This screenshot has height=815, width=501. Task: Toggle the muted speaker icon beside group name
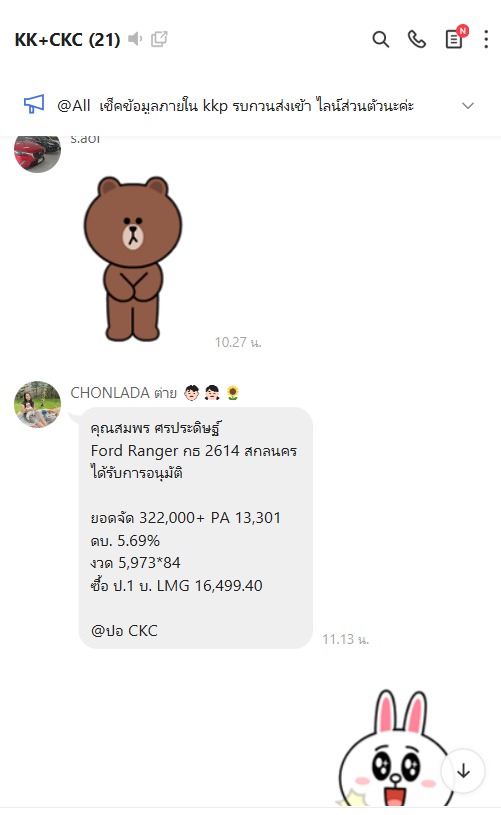(x=135, y=39)
